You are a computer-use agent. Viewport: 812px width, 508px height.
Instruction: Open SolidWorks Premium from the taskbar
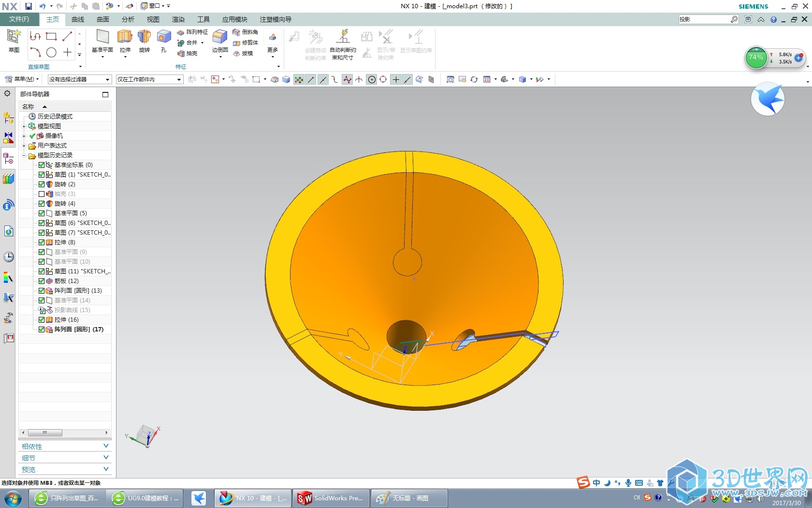point(332,498)
